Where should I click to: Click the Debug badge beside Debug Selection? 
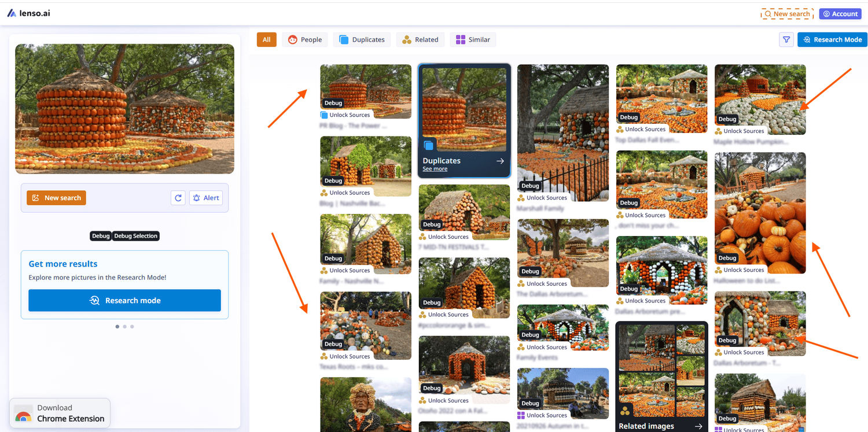click(x=101, y=236)
